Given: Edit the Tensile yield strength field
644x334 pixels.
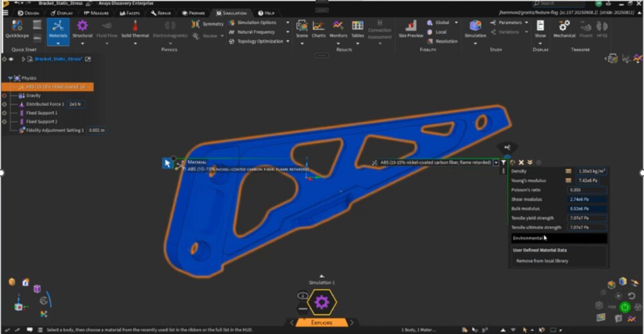Looking at the screenshot, I should [x=587, y=218].
